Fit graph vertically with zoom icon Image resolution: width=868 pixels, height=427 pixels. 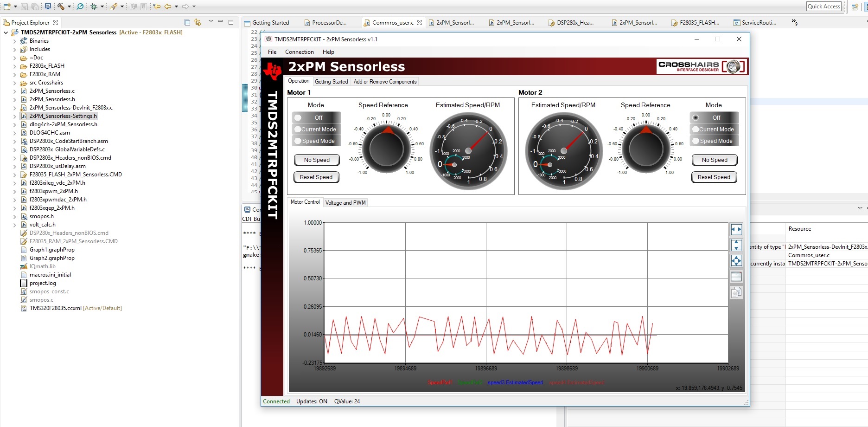[736, 245]
